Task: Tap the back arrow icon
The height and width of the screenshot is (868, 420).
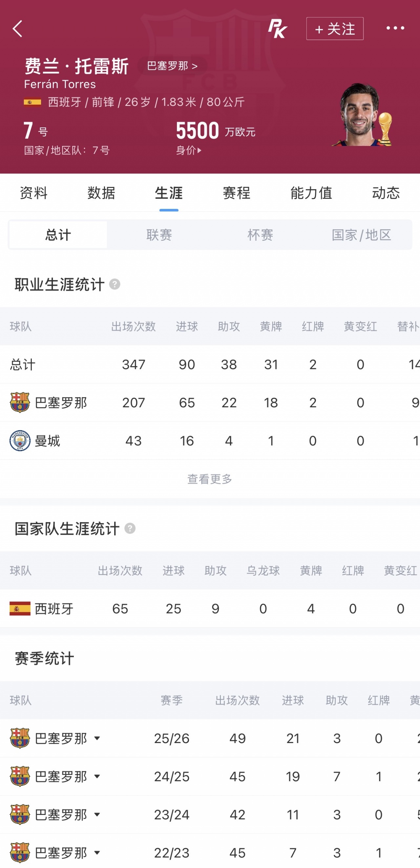Action: (x=17, y=29)
